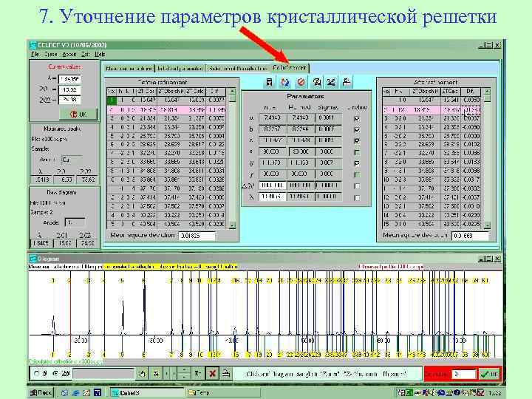
Task: Click the fourth toolbar icon above Parameters panel
Action: tap(316, 82)
